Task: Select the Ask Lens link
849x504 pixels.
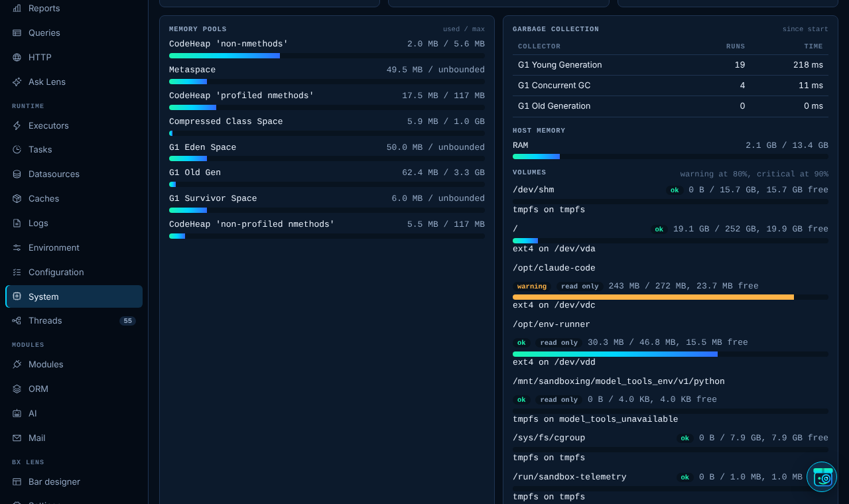Action: pos(74,82)
